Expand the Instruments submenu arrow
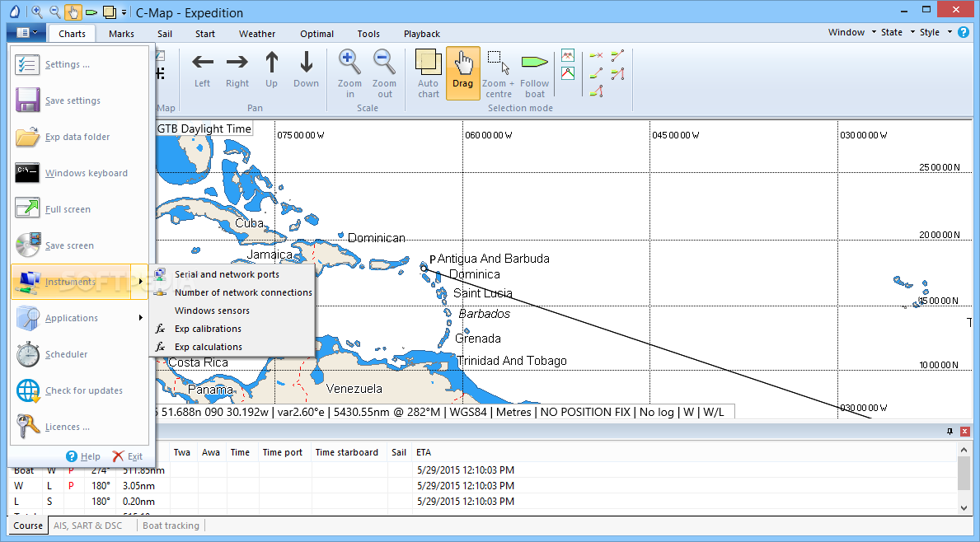The width and height of the screenshot is (980, 542). click(x=140, y=282)
